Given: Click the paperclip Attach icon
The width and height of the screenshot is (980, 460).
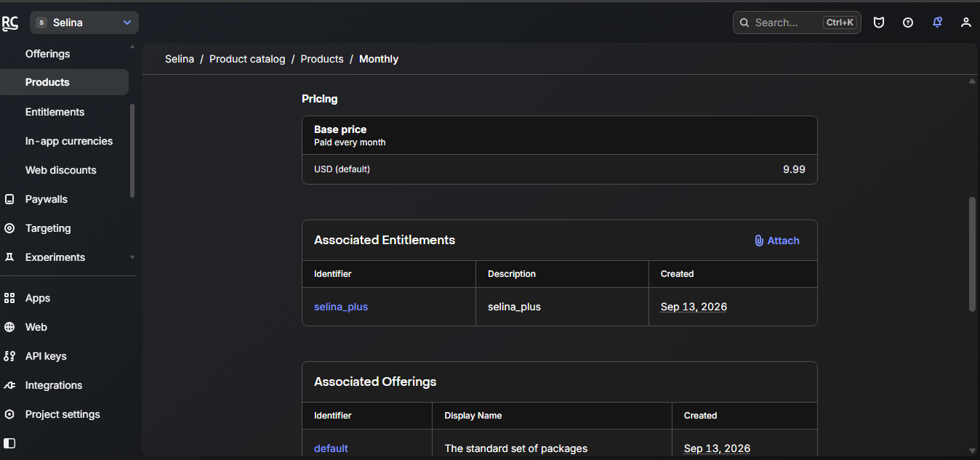Looking at the screenshot, I should point(759,241).
